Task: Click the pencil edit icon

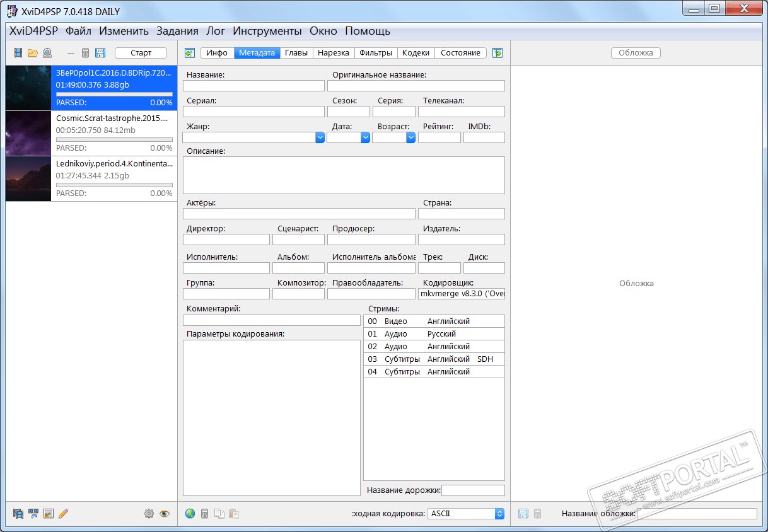Action: 63,514
